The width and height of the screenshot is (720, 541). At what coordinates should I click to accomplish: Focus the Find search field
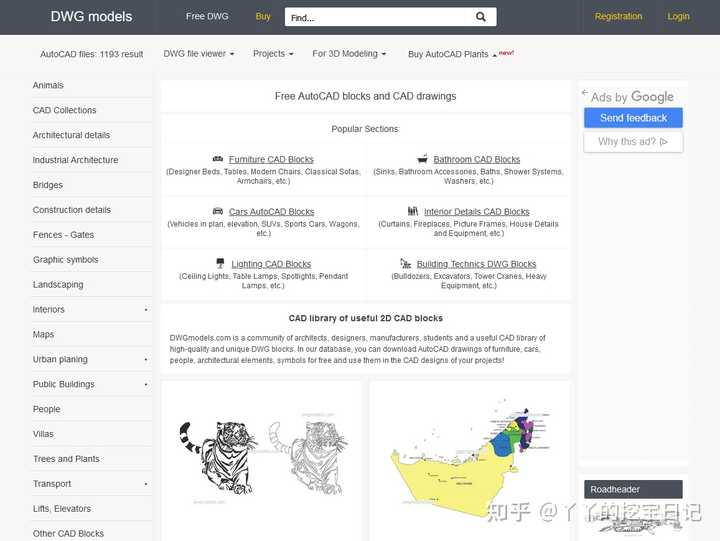pyautogui.click(x=374, y=17)
